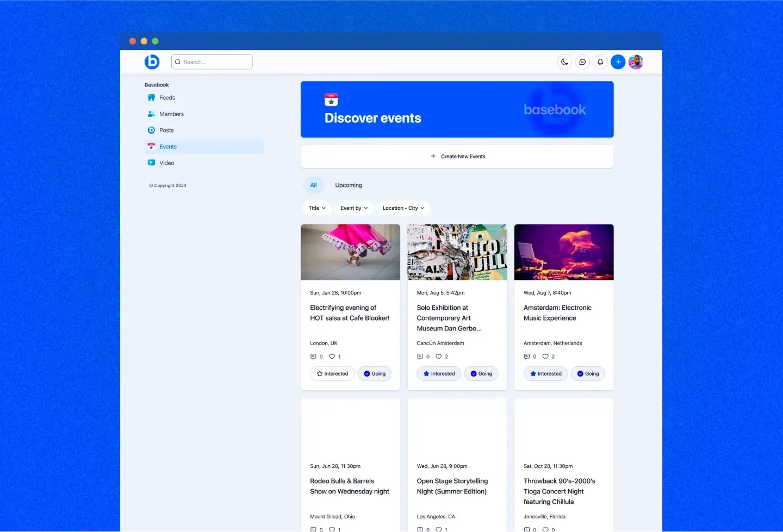Switch to the Upcoming tab
The image size is (783, 532).
click(349, 185)
